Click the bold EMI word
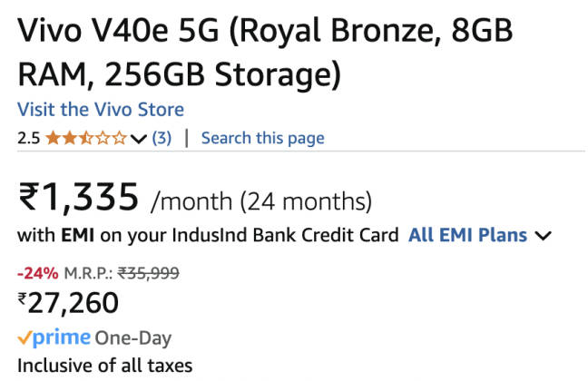The image size is (588, 381). click(x=78, y=235)
